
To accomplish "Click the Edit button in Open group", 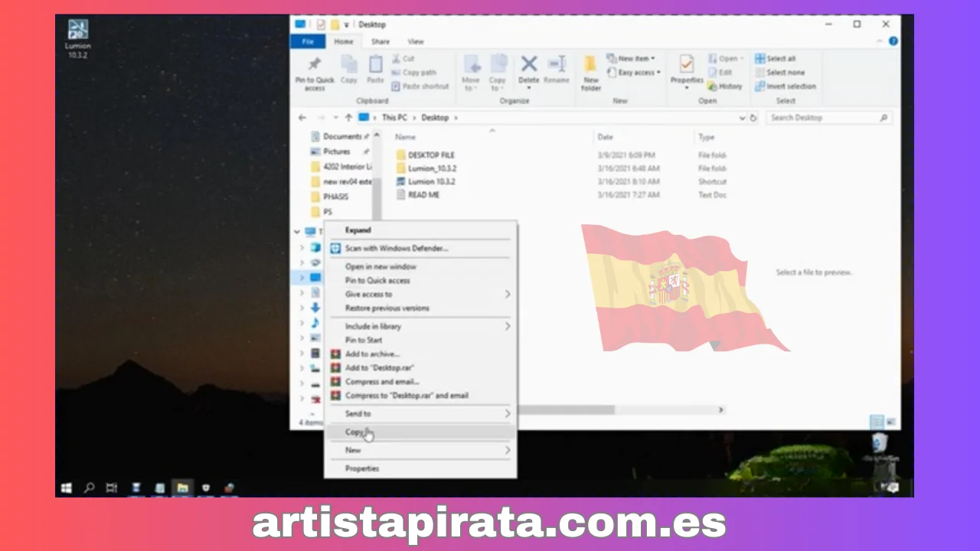I will [720, 73].
